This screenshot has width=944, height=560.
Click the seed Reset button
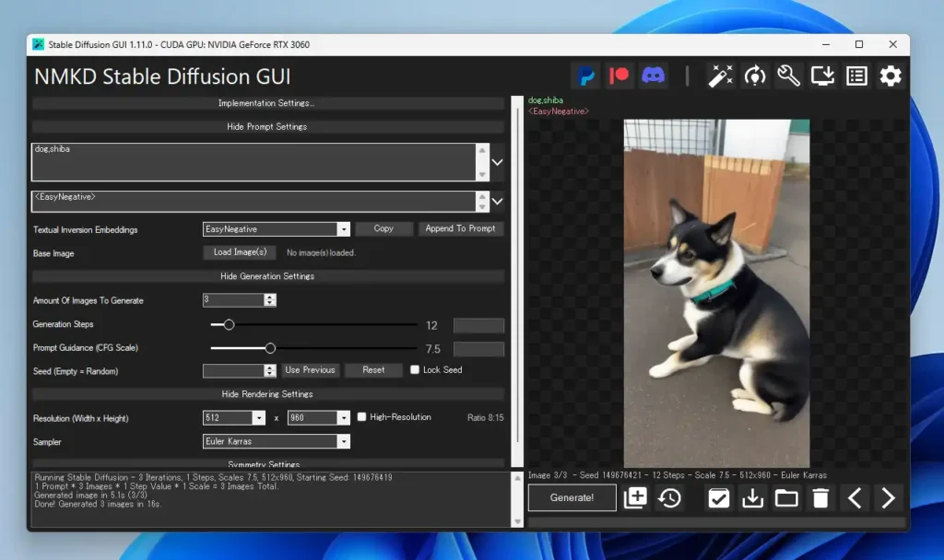click(x=373, y=370)
